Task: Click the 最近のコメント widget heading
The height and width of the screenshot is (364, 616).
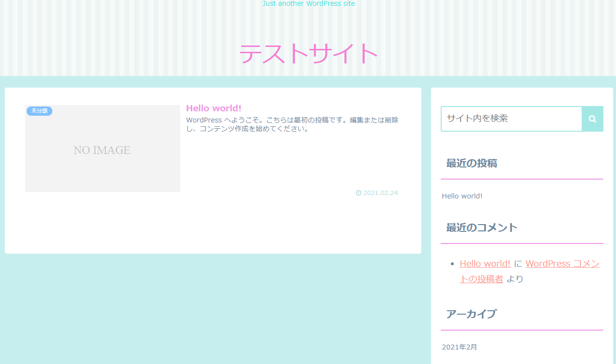Action: [482, 227]
